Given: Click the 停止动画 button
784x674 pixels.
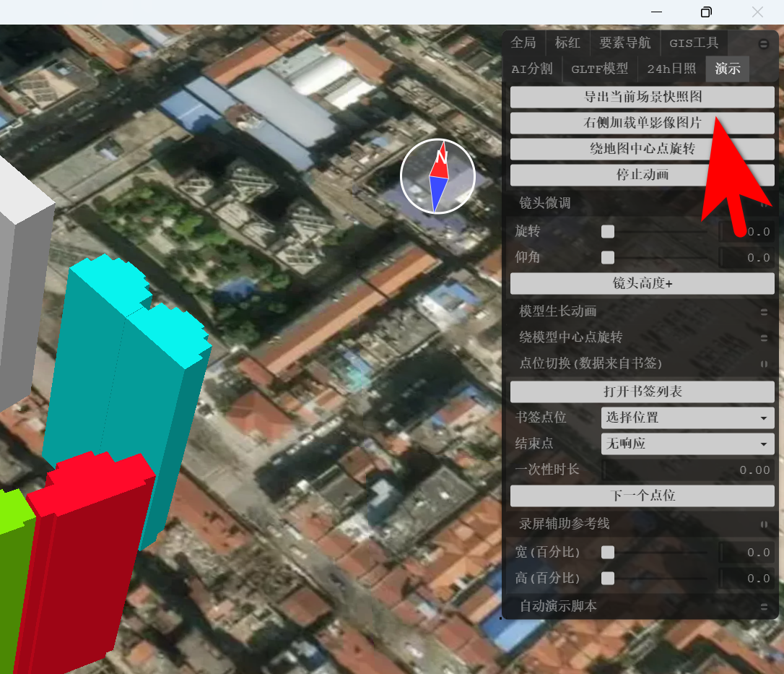Looking at the screenshot, I should (642, 175).
